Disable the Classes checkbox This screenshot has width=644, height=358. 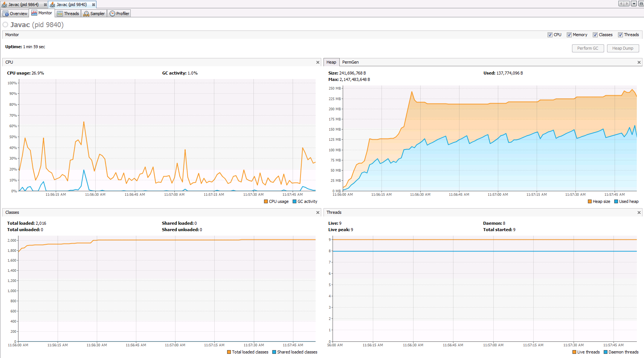[x=595, y=35]
